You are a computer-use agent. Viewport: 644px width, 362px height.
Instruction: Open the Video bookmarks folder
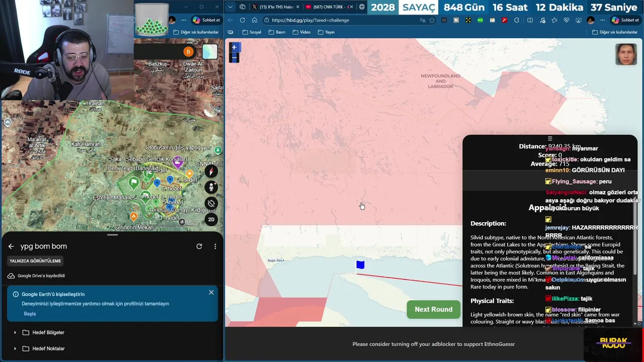301,32
